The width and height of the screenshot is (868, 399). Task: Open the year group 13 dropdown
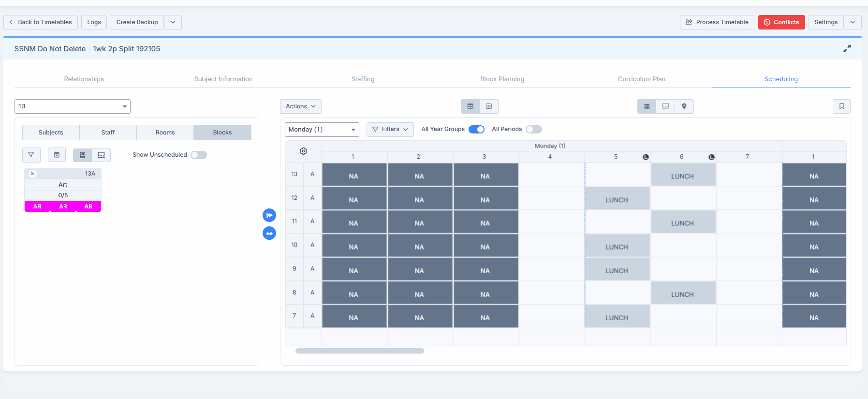(x=73, y=106)
